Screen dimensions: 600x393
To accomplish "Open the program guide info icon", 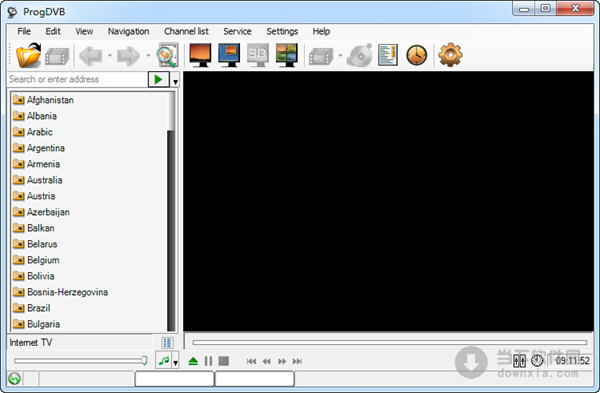I will (x=388, y=55).
